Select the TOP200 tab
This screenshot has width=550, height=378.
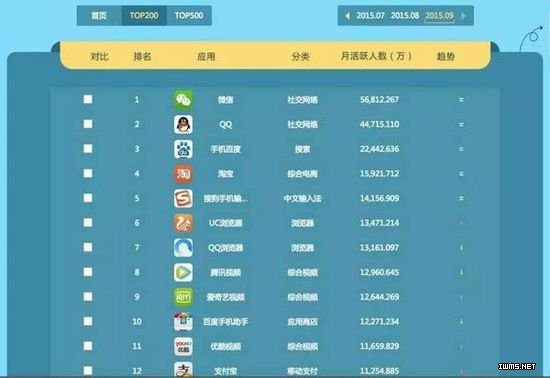(144, 15)
